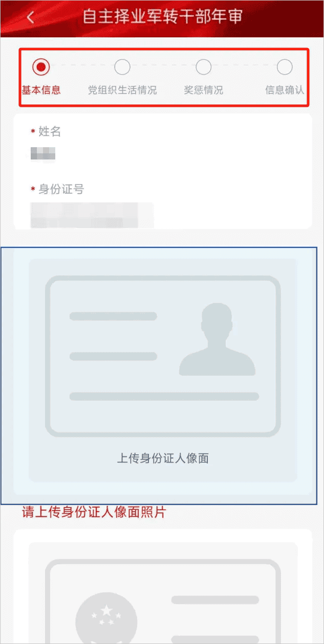Screen dimensions: 324x644
Task: Go back using the header arrow
Action: click(30, 18)
